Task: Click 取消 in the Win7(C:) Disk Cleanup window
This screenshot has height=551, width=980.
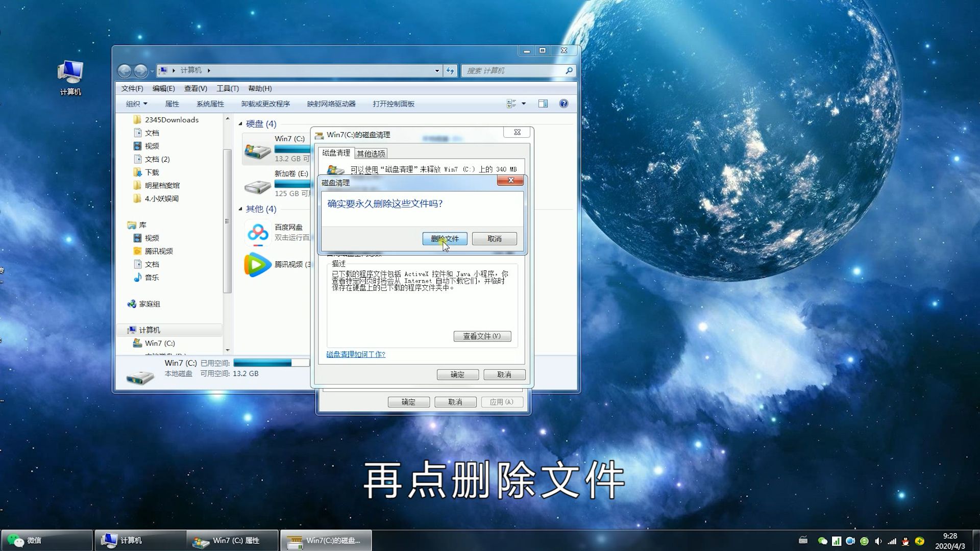Action: [x=504, y=374]
